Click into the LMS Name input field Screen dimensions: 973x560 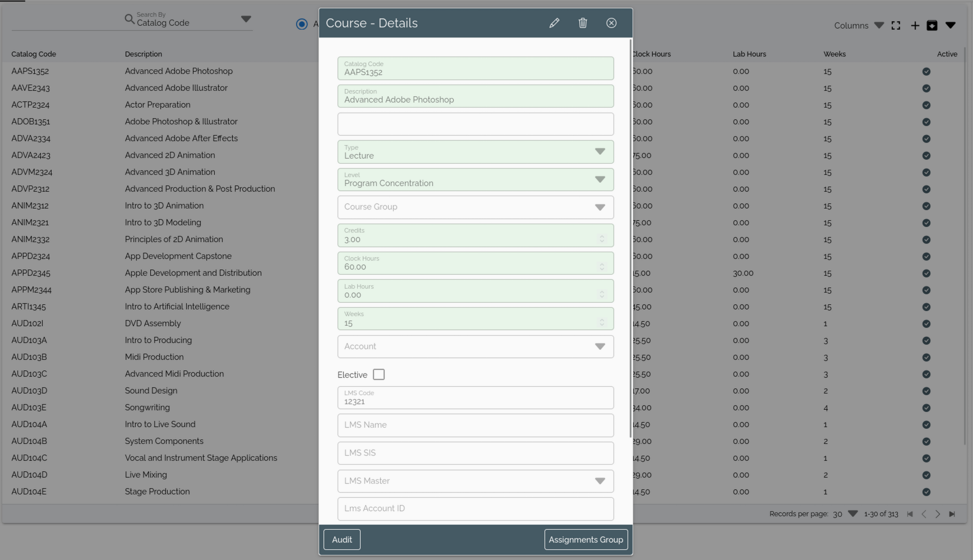point(475,425)
